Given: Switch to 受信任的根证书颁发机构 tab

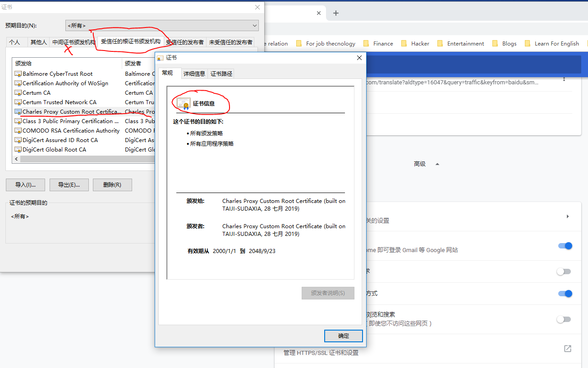Looking at the screenshot, I should coord(131,41).
